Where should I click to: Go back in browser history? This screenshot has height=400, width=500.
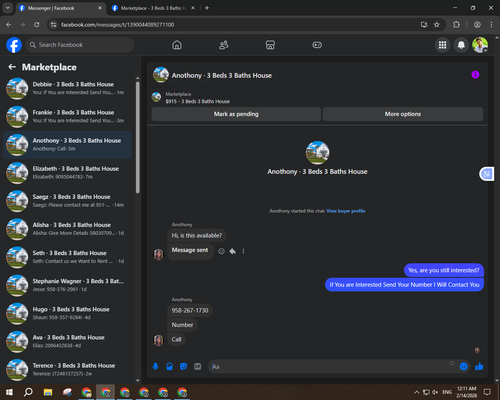pyautogui.click(x=9, y=25)
